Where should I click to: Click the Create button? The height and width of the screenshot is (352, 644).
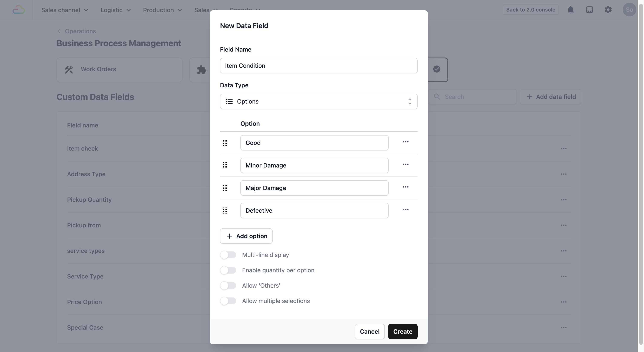point(402,332)
